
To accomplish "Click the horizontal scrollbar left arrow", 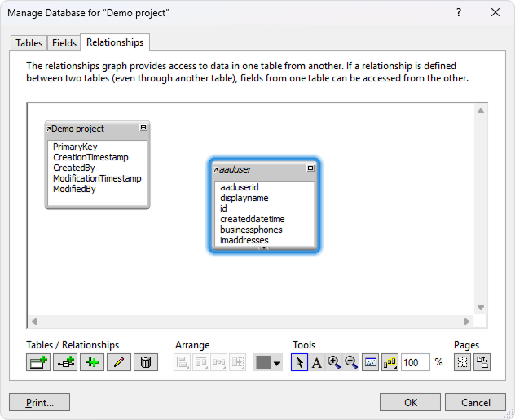I will pos(34,322).
